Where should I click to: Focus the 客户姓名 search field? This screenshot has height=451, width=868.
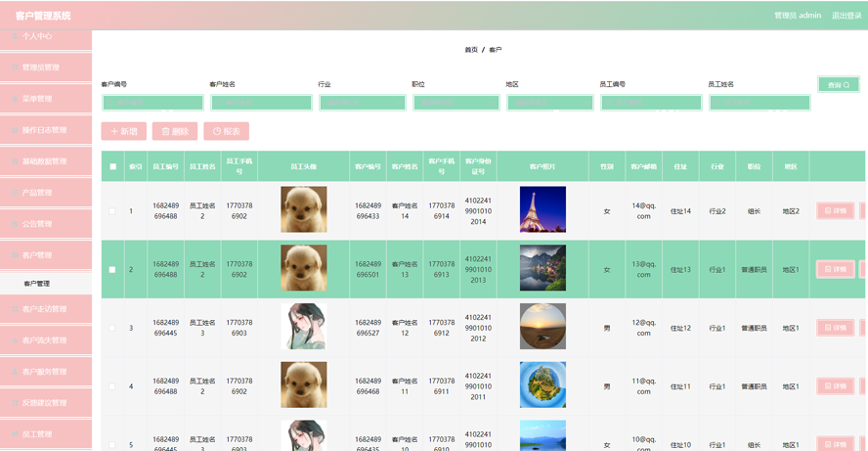point(261,103)
